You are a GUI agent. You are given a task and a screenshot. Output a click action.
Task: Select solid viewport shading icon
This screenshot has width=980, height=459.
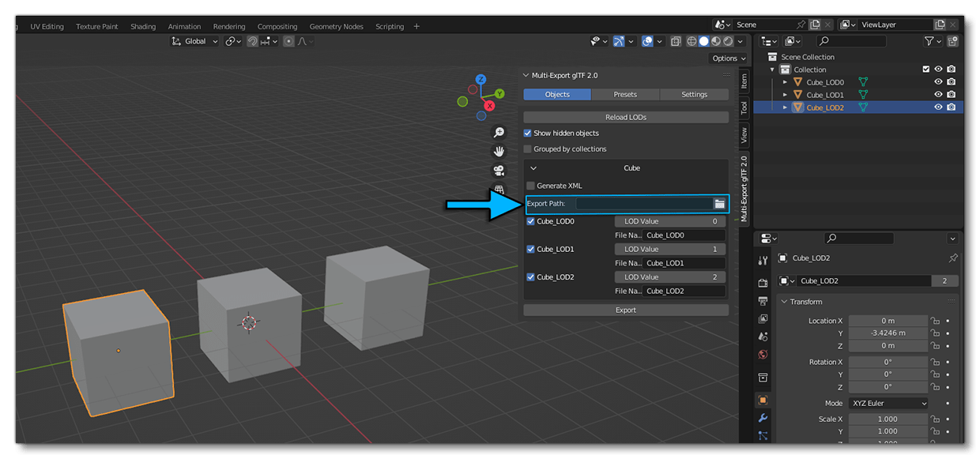(703, 41)
